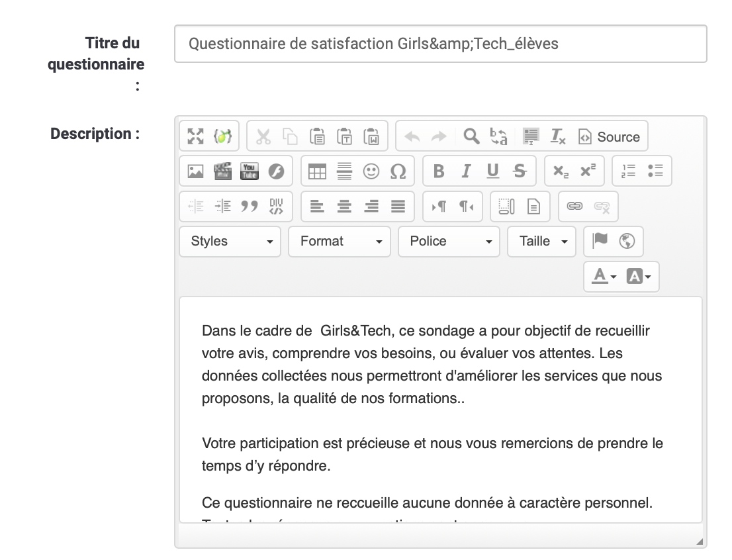Switch to Source view
This screenshot has height=560, width=732.
[609, 136]
